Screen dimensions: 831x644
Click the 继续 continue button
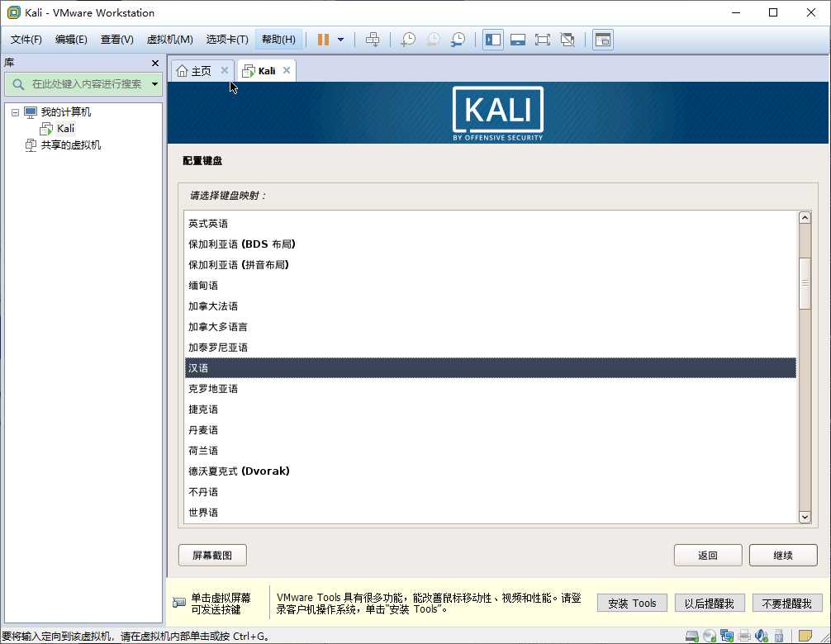click(x=783, y=555)
